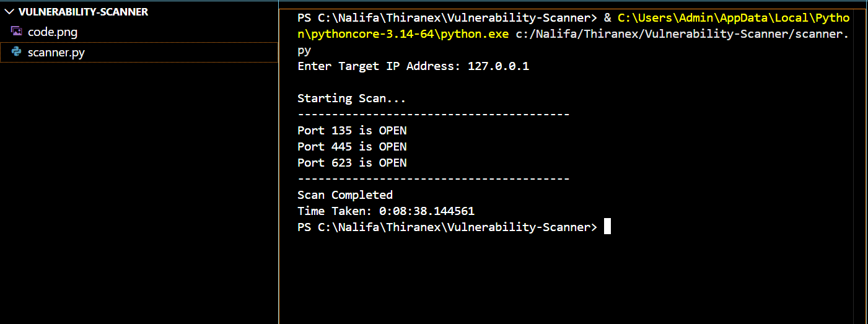Click the 'Port 135 is OPEN' output line
Viewport: 868px width, 324px height.
click(352, 131)
